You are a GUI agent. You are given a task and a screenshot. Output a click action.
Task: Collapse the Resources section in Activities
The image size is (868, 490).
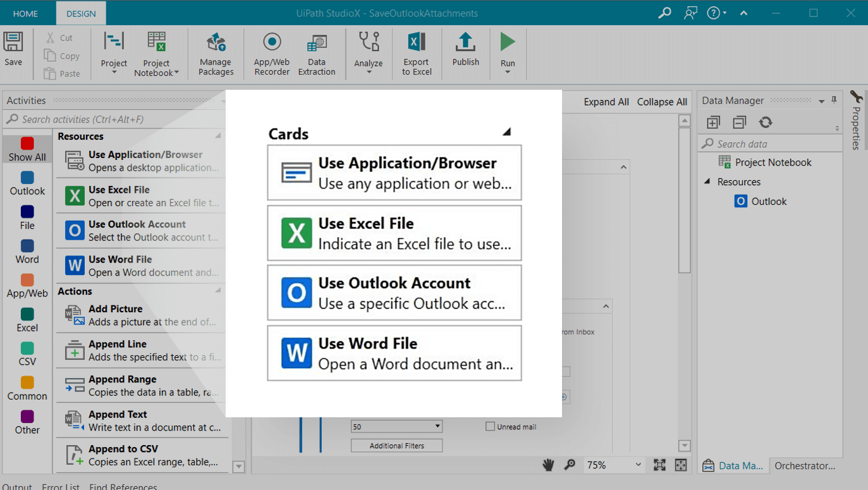point(217,135)
